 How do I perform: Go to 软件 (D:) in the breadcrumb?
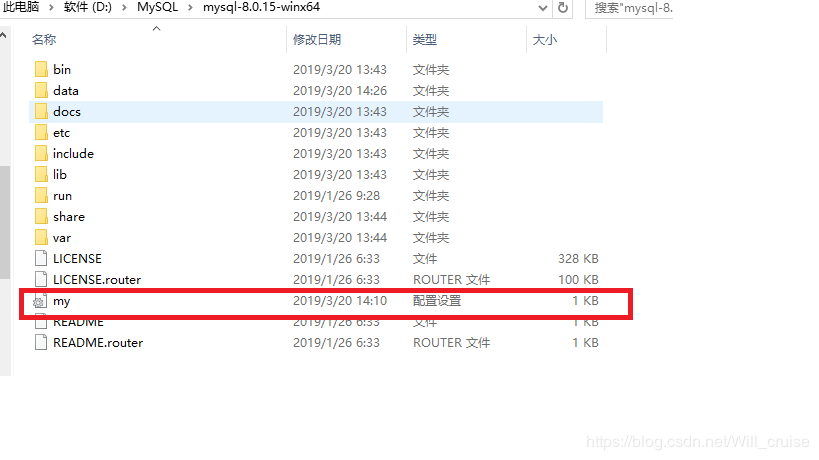[88, 7]
